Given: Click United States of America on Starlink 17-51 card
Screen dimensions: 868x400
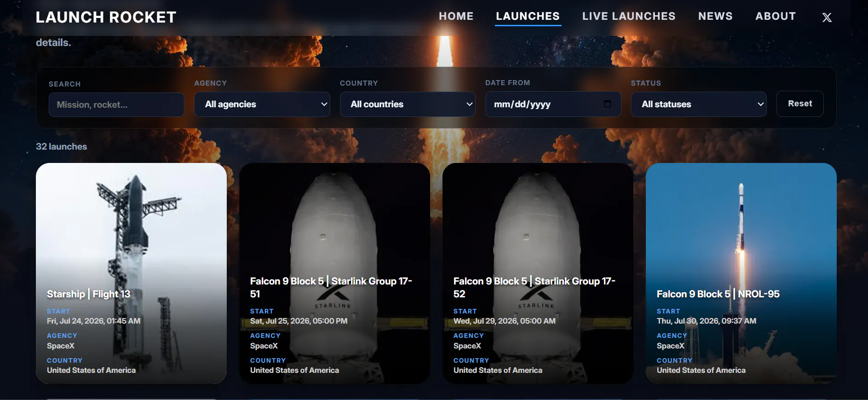Looking at the screenshot, I should pyautogui.click(x=294, y=370).
